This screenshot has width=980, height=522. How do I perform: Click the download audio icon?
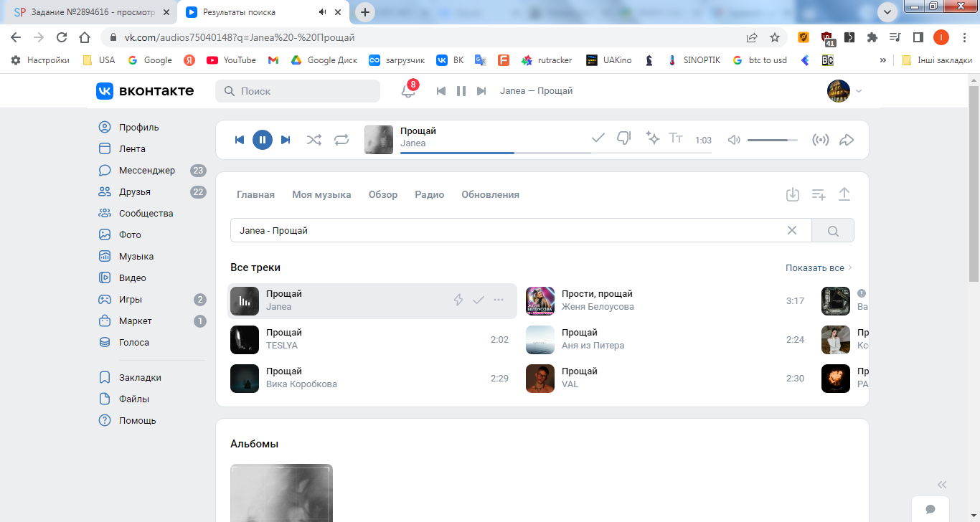click(793, 194)
